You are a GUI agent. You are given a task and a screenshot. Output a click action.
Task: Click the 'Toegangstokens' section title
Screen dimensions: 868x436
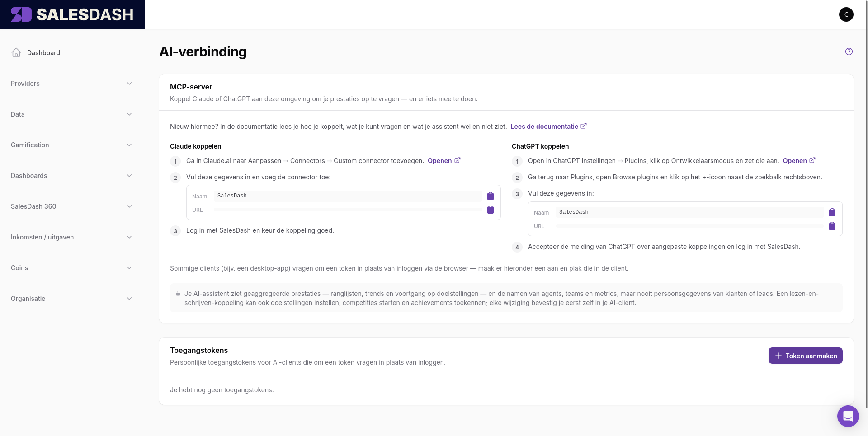[199, 350]
